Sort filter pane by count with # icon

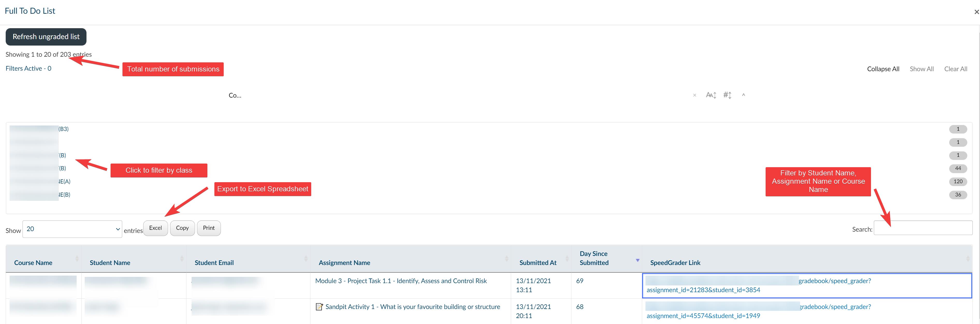coord(727,95)
